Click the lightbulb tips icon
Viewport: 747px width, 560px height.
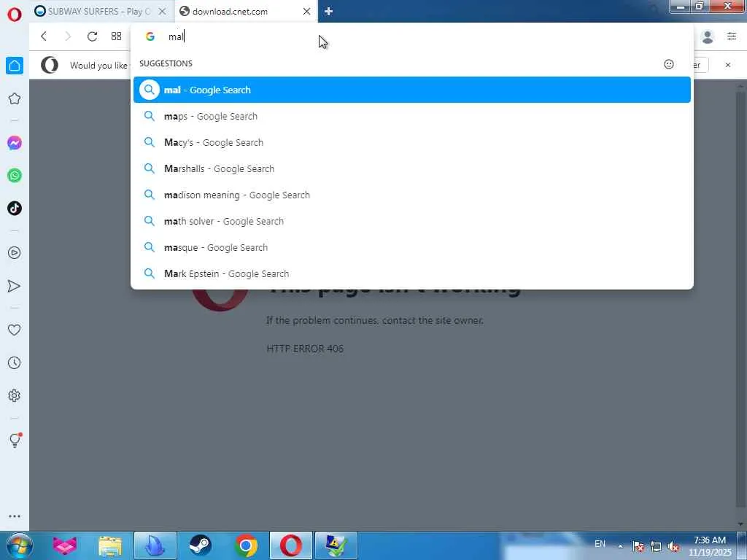click(15, 440)
